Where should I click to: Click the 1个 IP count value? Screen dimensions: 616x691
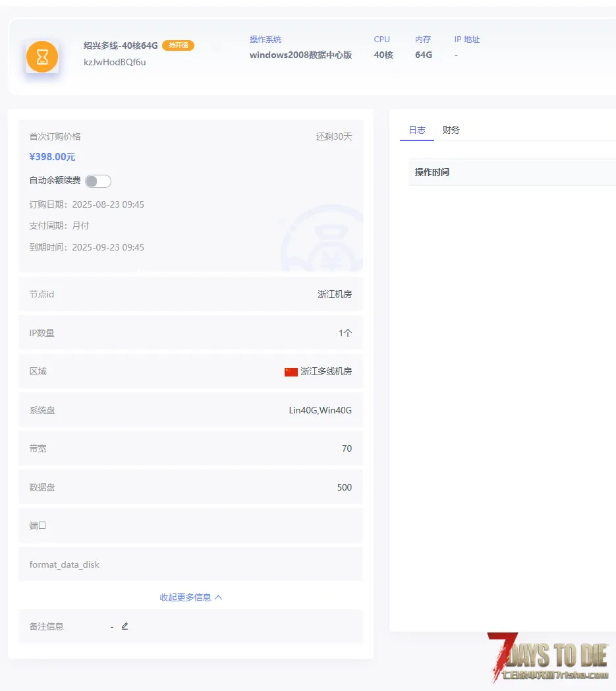(x=345, y=333)
